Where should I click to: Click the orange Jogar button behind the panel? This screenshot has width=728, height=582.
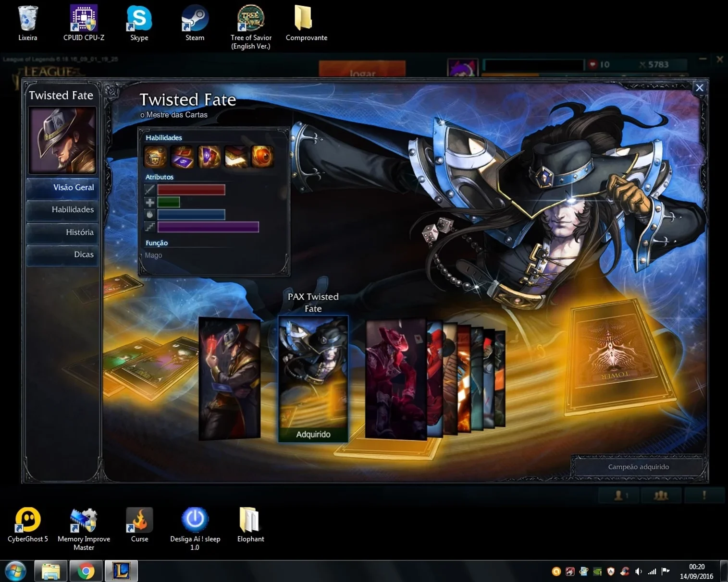pyautogui.click(x=362, y=69)
